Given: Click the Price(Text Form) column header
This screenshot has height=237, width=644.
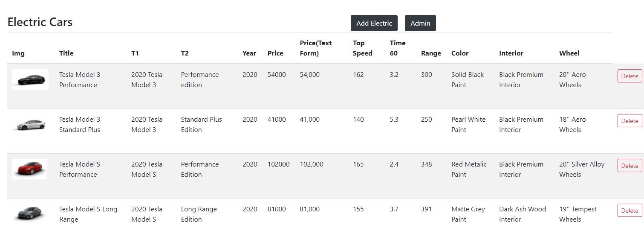Looking at the screenshot, I should [x=316, y=48].
